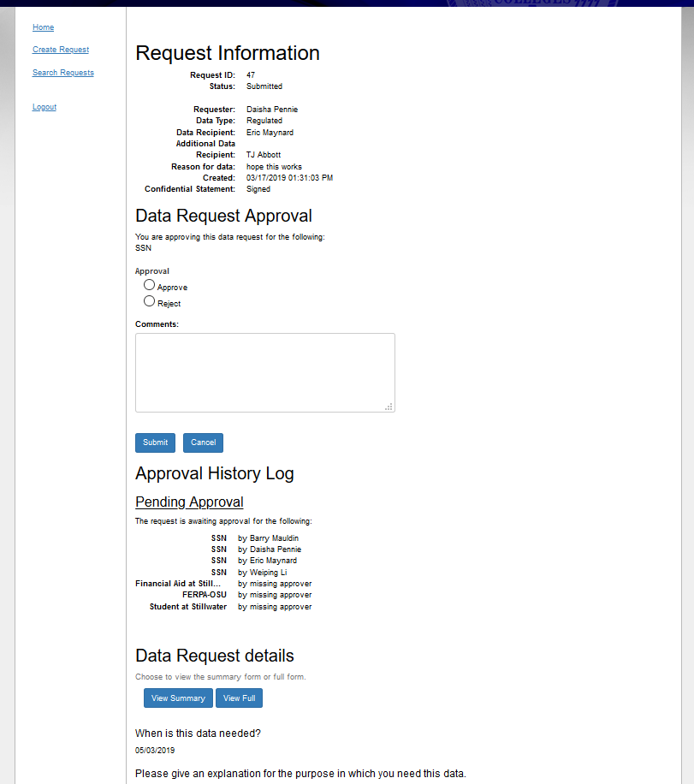Click the Create Request sidebar link
694x784 pixels.
point(61,50)
